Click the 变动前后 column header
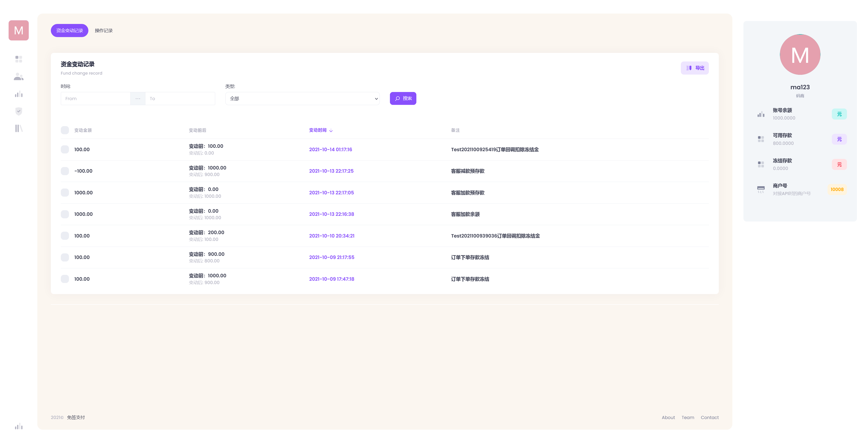Image resolution: width=868 pixels, height=443 pixels. (198, 130)
